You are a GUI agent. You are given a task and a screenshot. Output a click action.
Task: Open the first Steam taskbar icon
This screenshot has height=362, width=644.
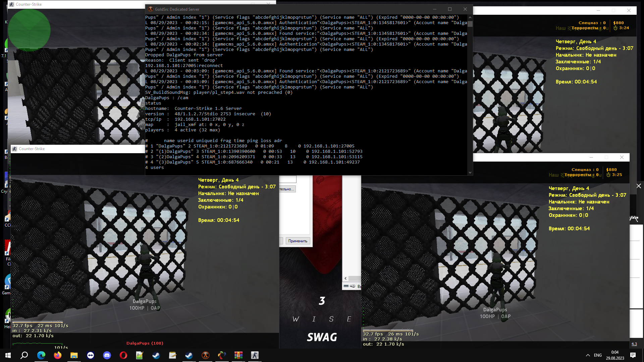tap(156, 355)
